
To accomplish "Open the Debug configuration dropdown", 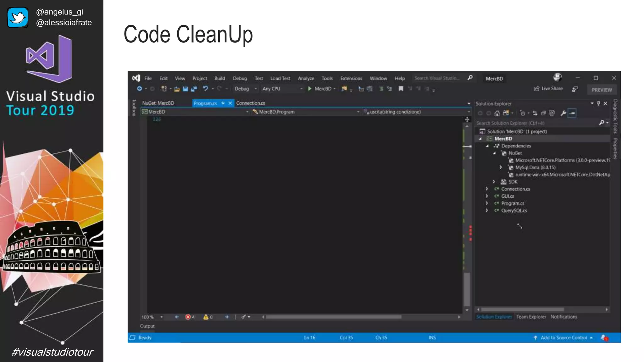I will tap(246, 89).
